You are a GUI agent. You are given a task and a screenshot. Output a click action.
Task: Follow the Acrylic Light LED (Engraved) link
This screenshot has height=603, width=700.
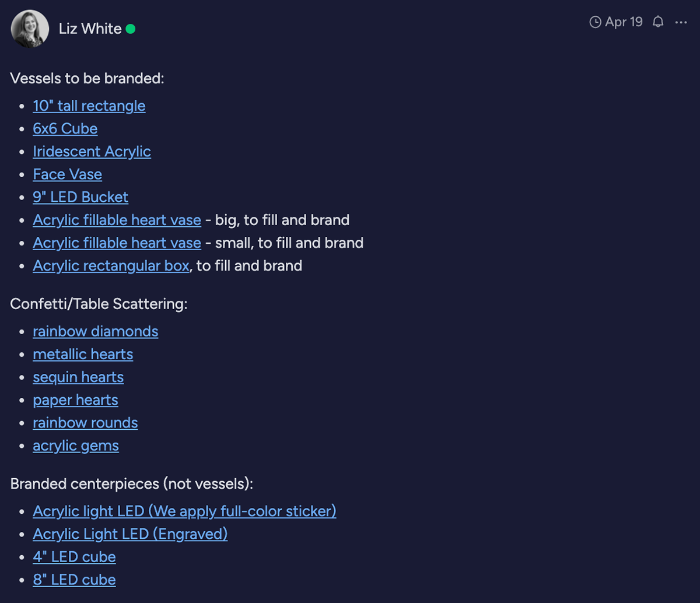point(130,534)
